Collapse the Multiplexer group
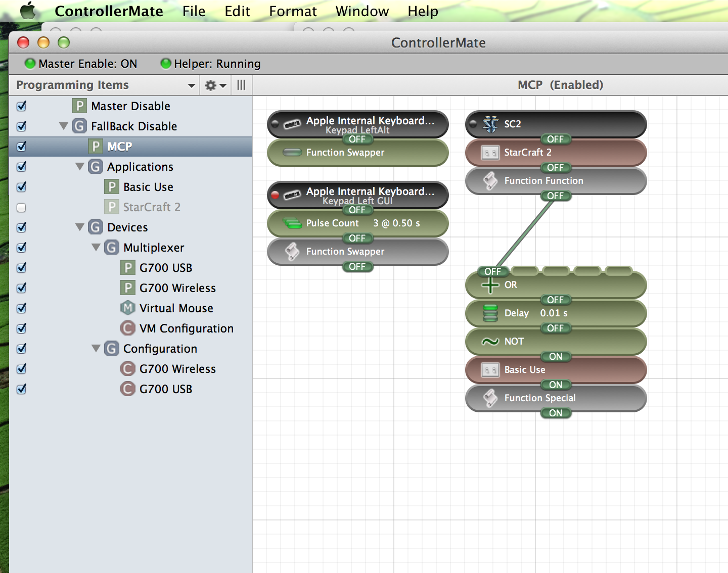 coord(96,248)
